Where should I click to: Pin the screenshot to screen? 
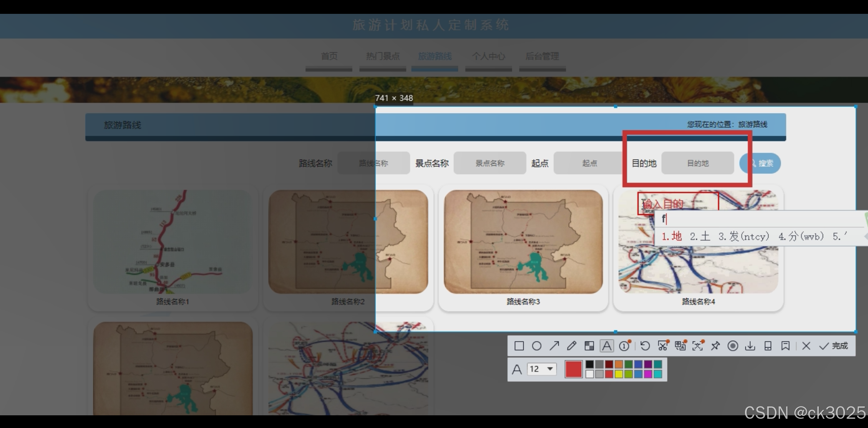pyautogui.click(x=715, y=346)
